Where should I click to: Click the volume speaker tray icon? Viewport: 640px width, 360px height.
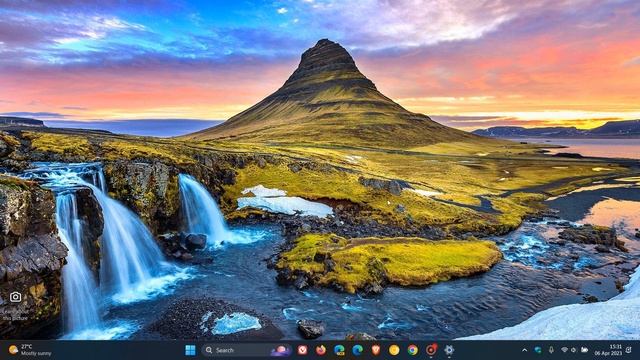(574, 350)
